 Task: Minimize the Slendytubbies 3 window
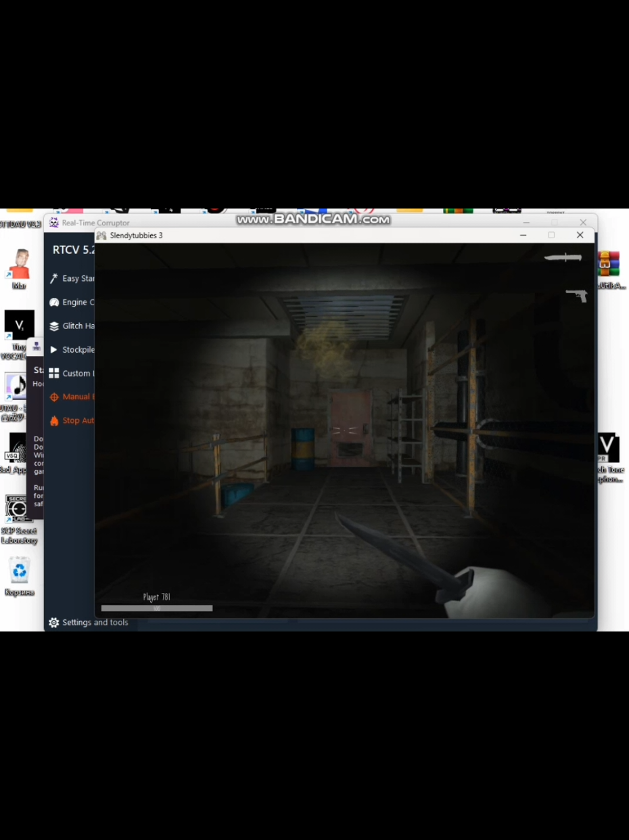523,235
